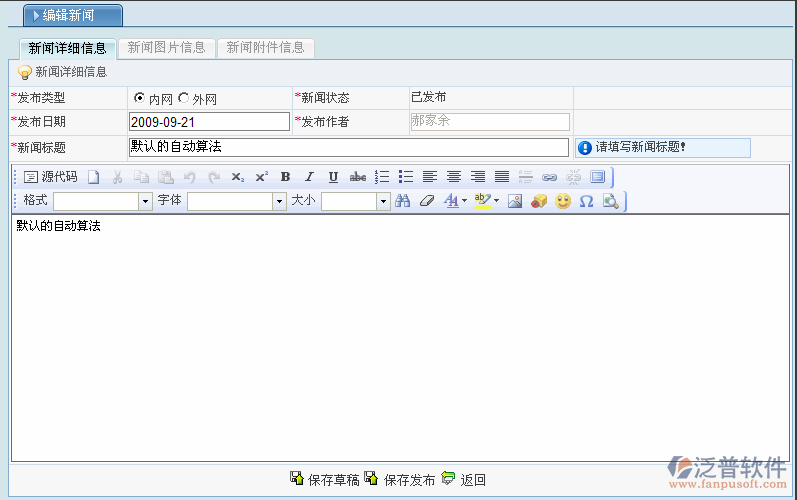This screenshot has height=500, width=797.
Task: Click the remove link icon
Action: 573,177
